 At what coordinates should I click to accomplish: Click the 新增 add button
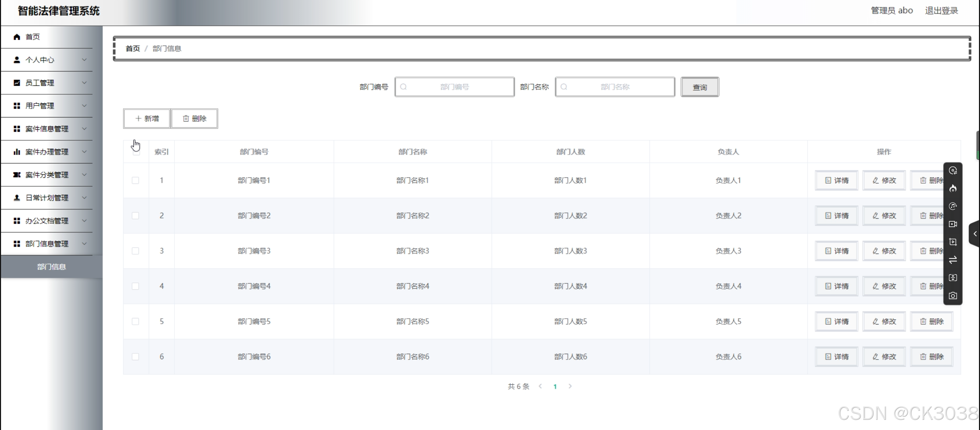(146, 119)
